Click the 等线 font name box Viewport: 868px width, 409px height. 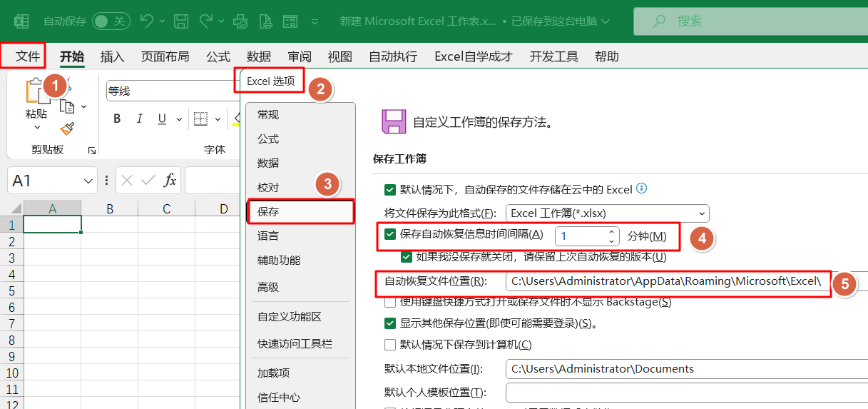171,91
